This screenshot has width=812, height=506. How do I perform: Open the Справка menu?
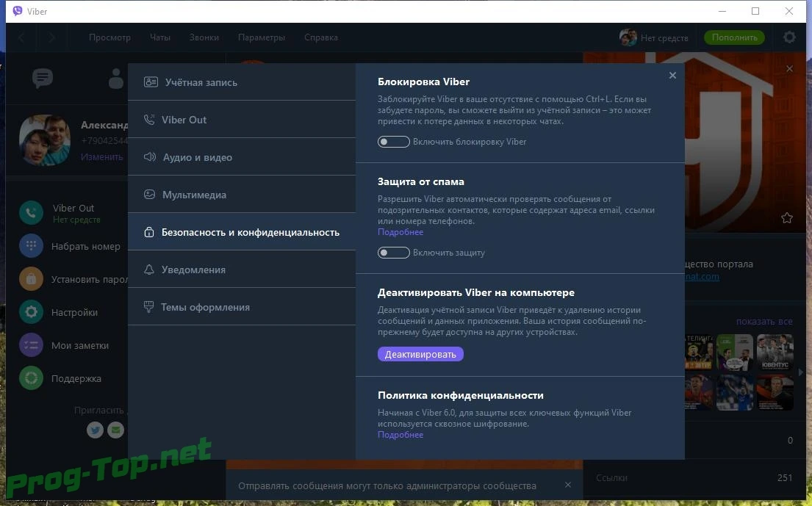click(x=321, y=37)
